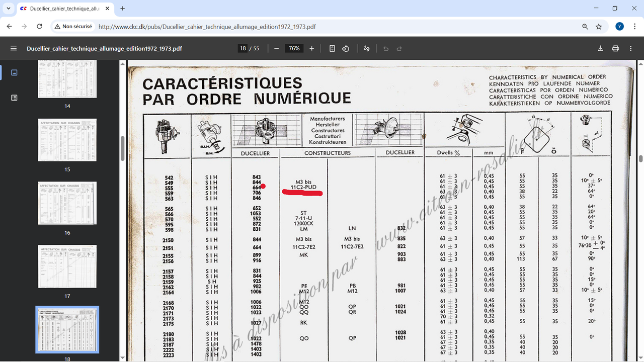This screenshot has width=644, height=362.
Task: Jump to page 14 thumbnail
Action: 67,79
